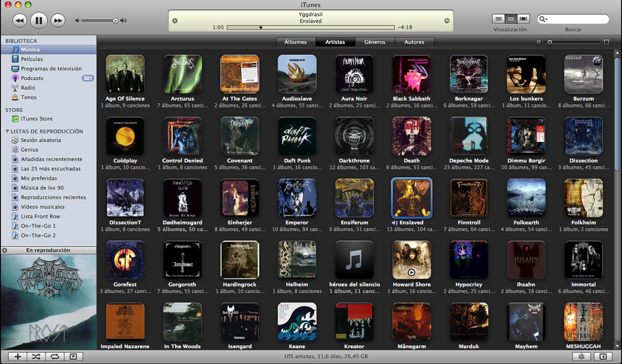The width and height of the screenshot is (622, 364).
Task: Select the Depeche Mode artist artwork
Action: (x=469, y=136)
